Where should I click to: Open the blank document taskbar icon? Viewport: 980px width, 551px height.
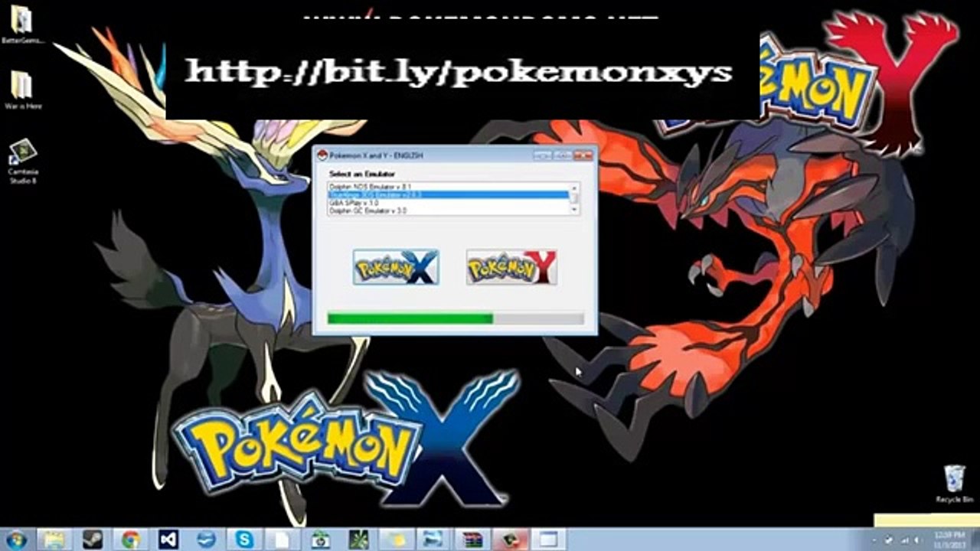282,539
